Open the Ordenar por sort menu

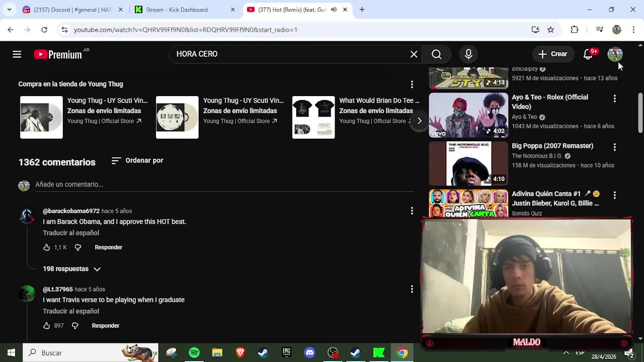[x=137, y=160]
